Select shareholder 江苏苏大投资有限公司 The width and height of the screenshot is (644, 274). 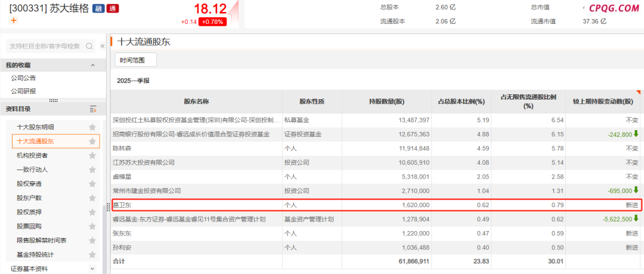144,162
